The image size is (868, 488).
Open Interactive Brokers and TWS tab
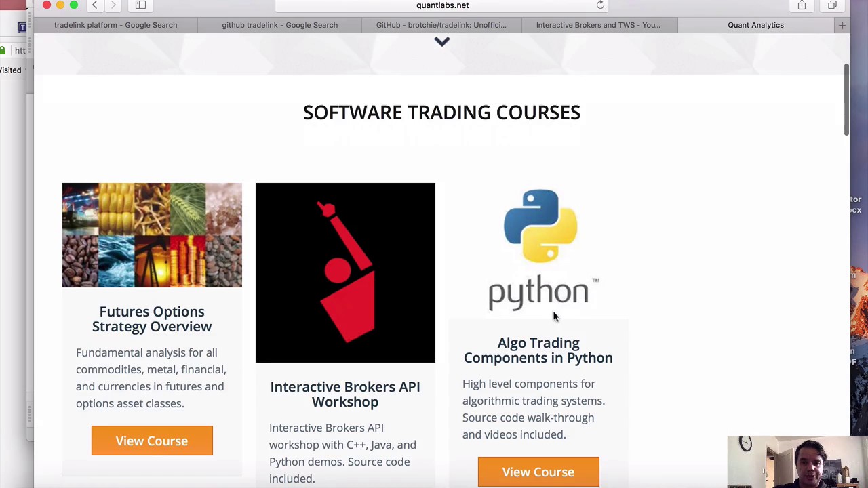click(x=598, y=25)
